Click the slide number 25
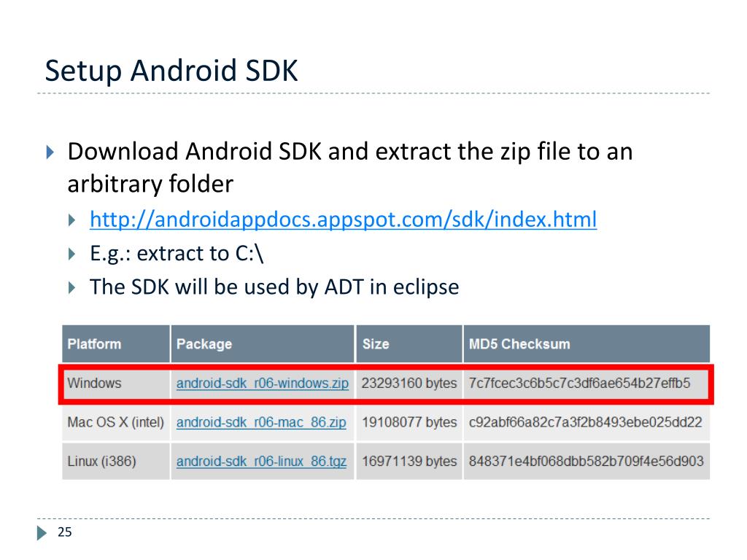The image size is (747, 560). coord(65,532)
